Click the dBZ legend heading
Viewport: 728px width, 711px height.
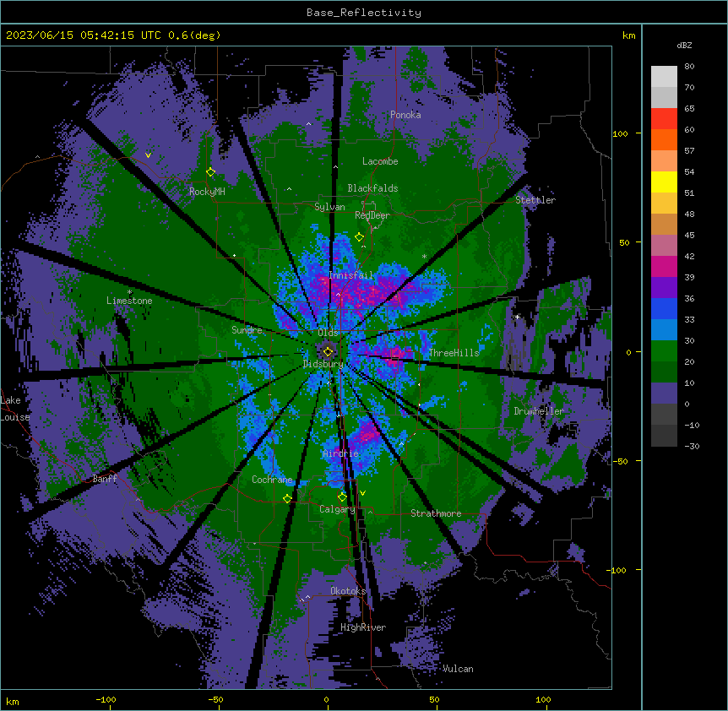click(x=684, y=45)
